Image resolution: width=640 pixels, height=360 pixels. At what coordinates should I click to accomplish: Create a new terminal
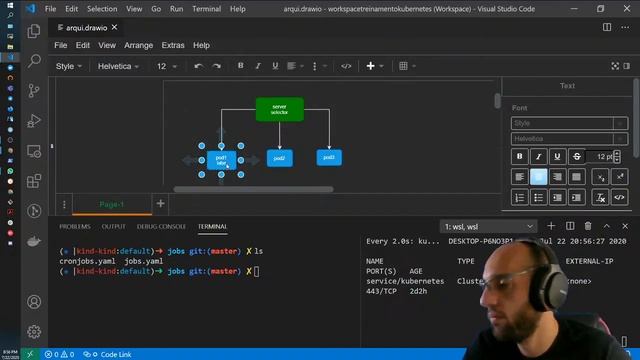[551, 226]
